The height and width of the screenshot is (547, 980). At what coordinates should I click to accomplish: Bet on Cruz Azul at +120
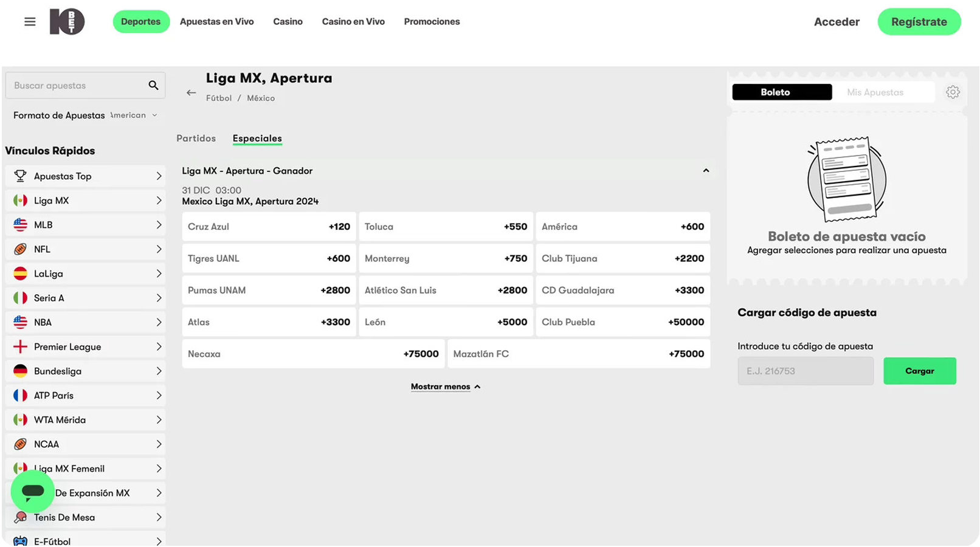point(269,227)
